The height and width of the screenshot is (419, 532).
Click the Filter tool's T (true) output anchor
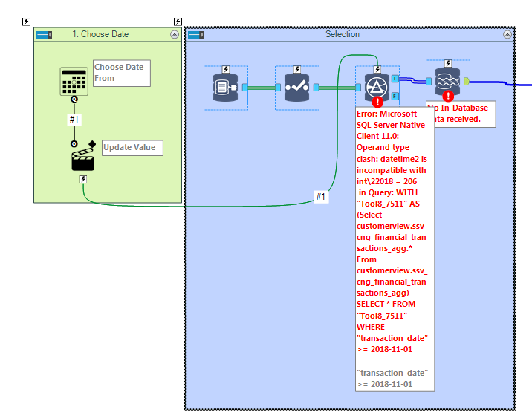point(395,79)
